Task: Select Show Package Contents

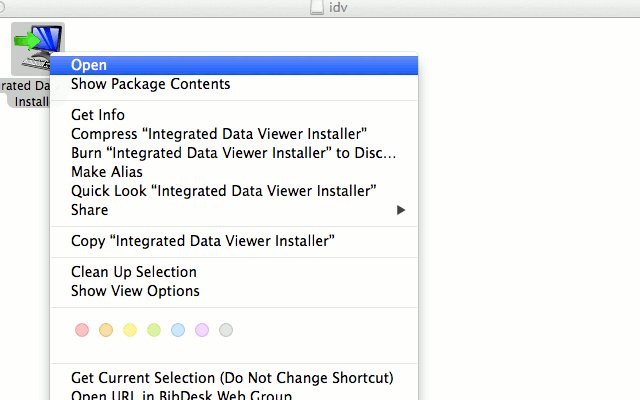Action: coord(150,84)
